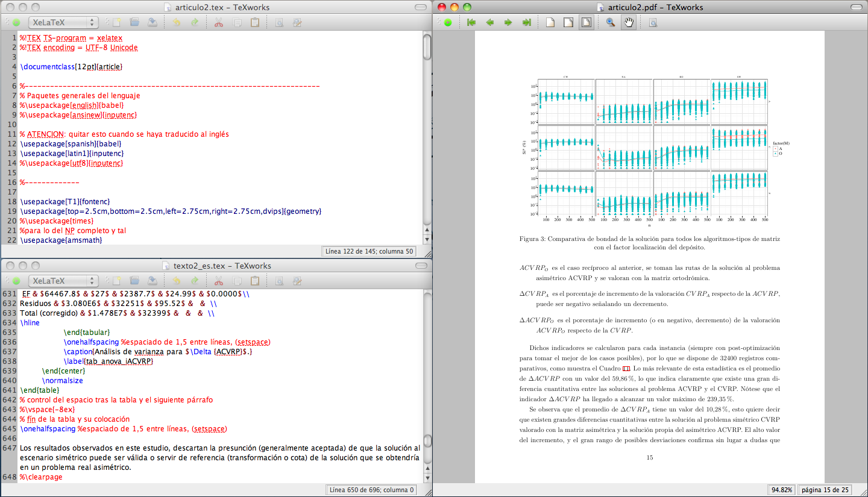
Task: Open the XeLaTeX engine selector
Action: click(x=60, y=22)
